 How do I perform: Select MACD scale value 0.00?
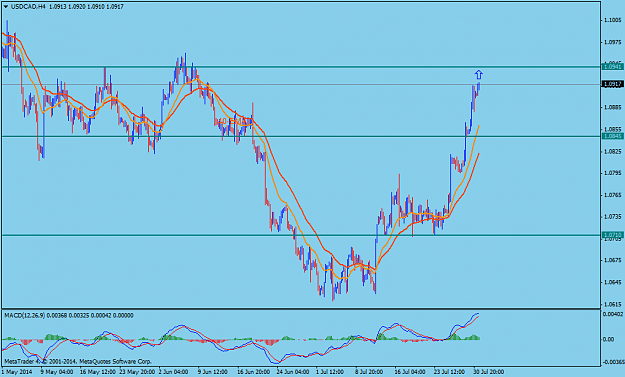point(609,339)
